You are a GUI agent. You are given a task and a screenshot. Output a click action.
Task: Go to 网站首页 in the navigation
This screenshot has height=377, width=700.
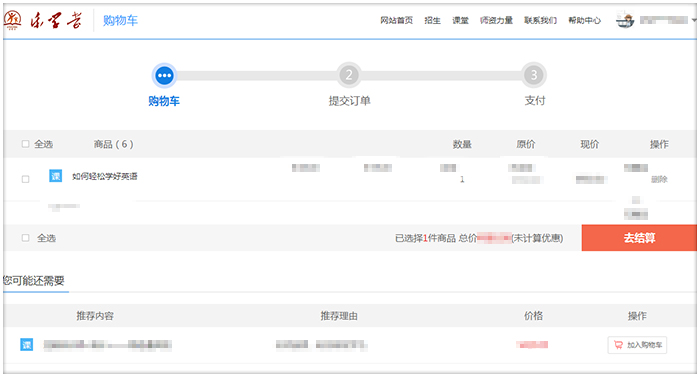click(x=396, y=20)
